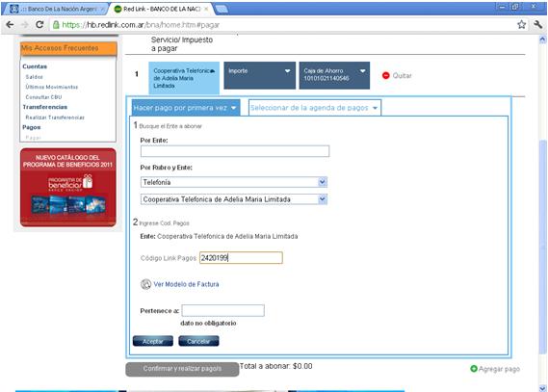Screen dimensions: 548x392
Task: Click the red Quitar remove icon
Action: coord(386,75)
